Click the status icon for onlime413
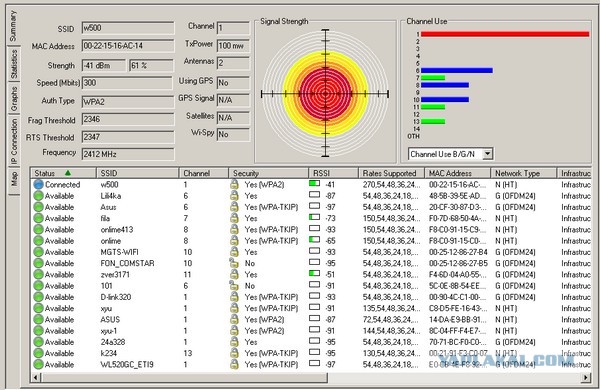600x390 pixels. (38, 230)
